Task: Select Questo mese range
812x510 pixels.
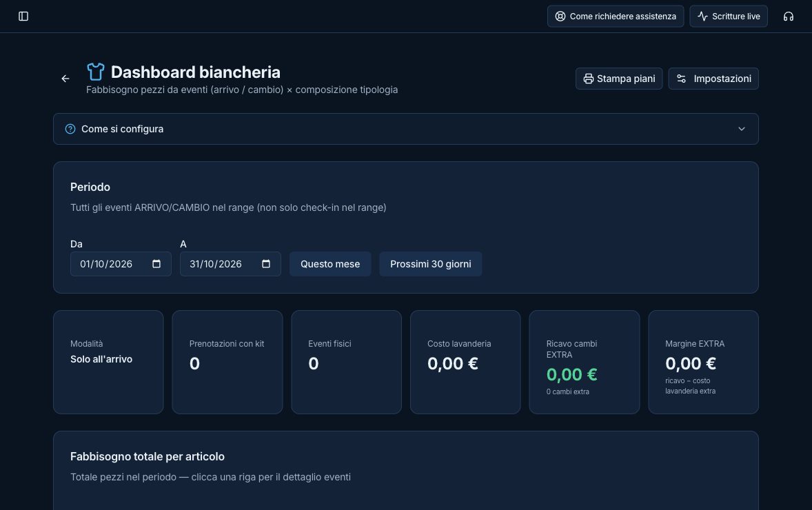Action: [x=330, y=264]
